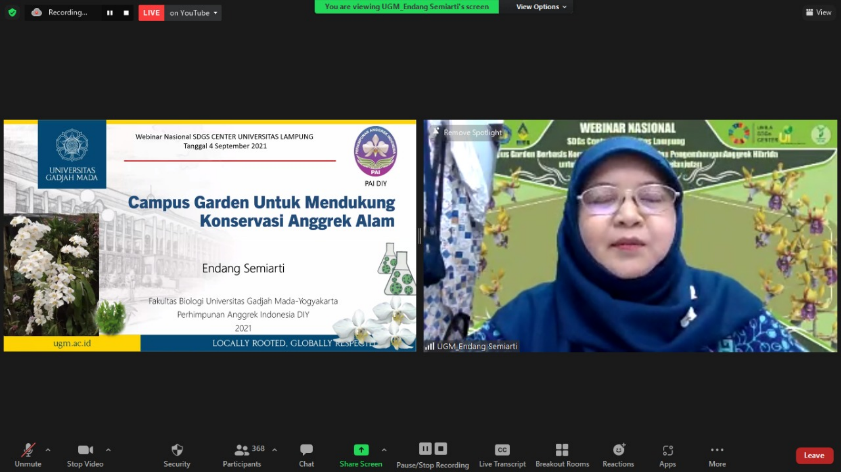This screenshot has height=472, width=841.
Task: Open the Security options
Action: tap(177, 453)
